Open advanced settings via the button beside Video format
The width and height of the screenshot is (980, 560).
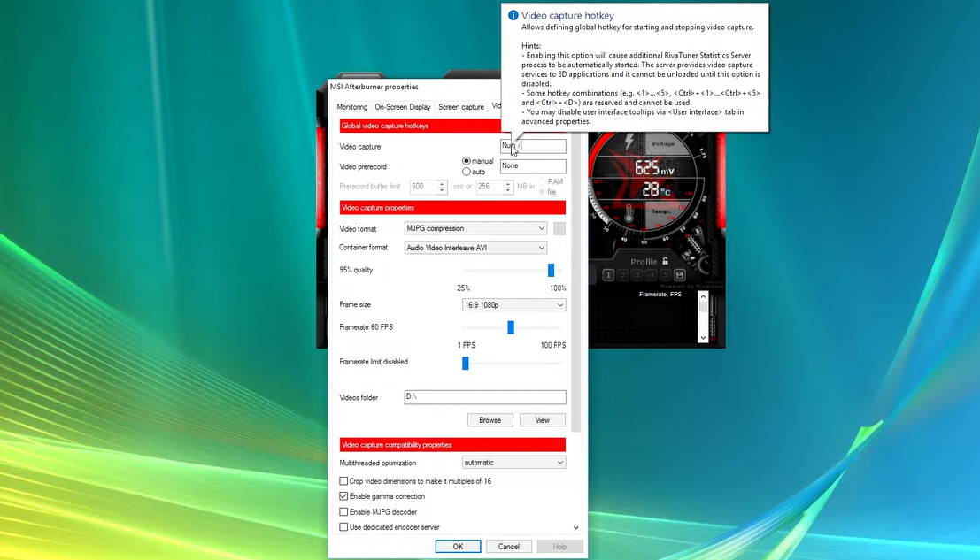(559, 228)
